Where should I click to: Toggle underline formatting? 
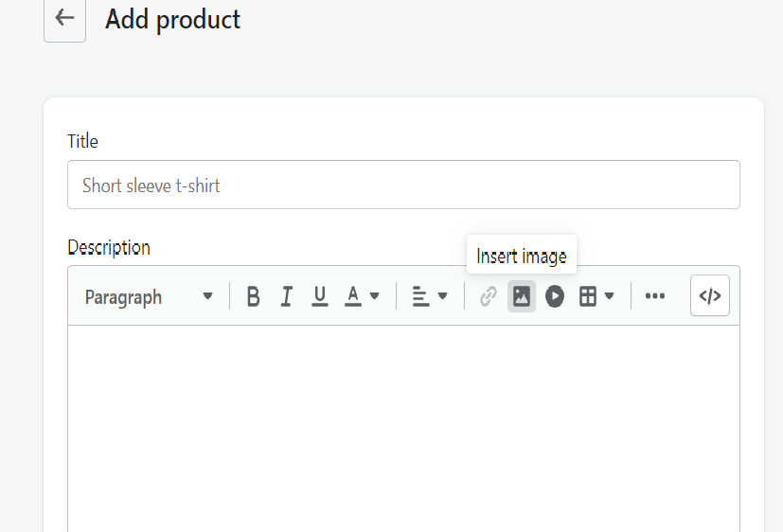coord(320,297)
